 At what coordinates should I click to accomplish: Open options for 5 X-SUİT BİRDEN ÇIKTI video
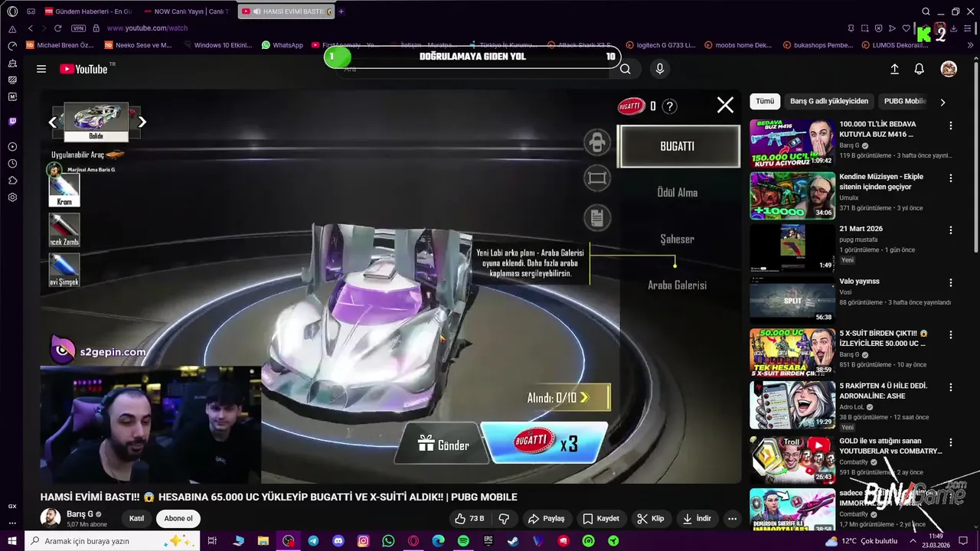click(951, 335)
